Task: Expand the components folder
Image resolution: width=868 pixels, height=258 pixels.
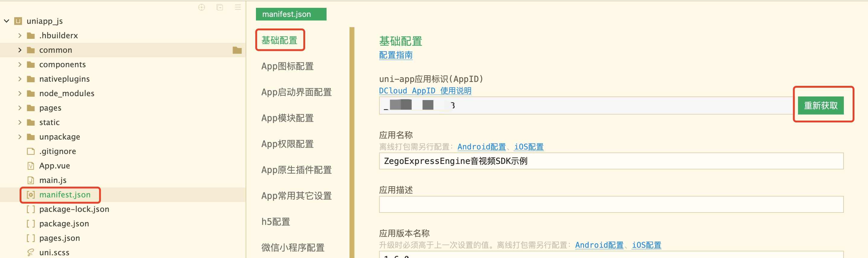Action: pyautogui.click(x=20, y=64)
